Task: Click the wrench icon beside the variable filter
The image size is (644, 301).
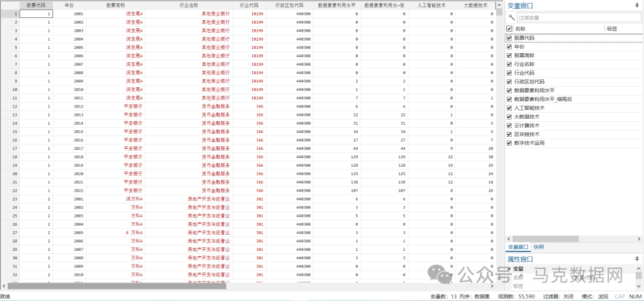Action: point(512,17)
